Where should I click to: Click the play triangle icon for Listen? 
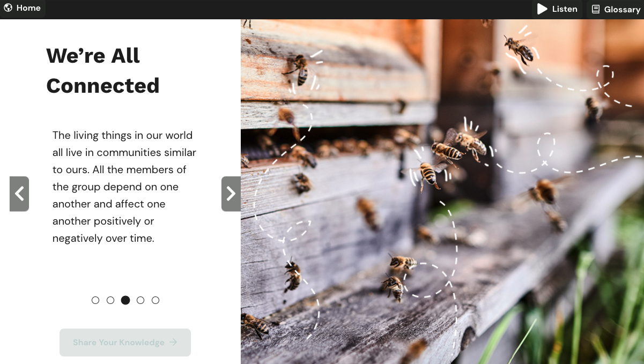coord(542,9)
